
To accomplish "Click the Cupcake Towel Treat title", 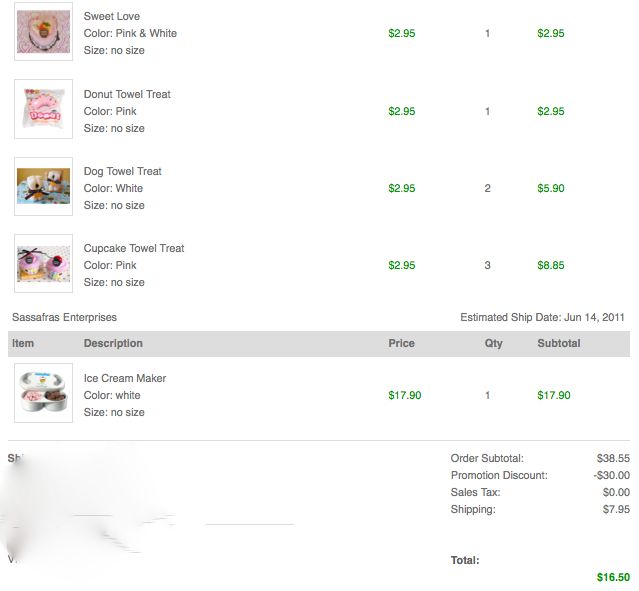I will coord(134,248).
